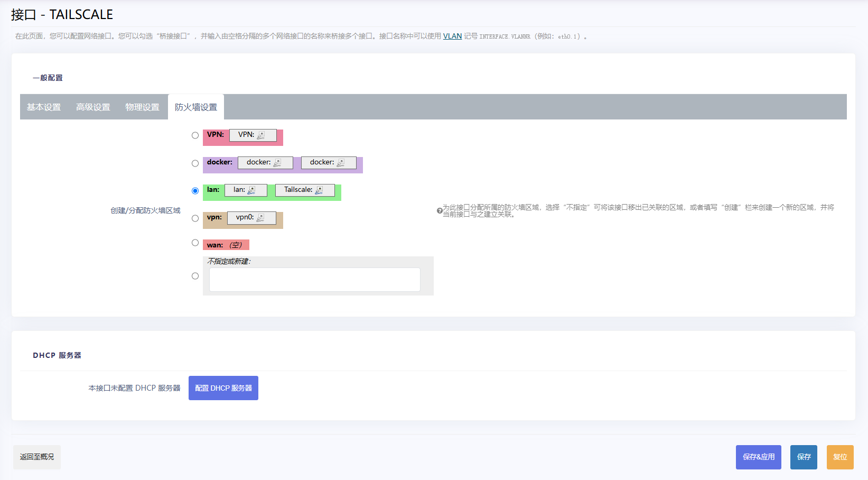Image resolution: width=868 pixels, height=480 pixels.
Task: Open the 物理设置 tab
Action: [x=142, y=107]
